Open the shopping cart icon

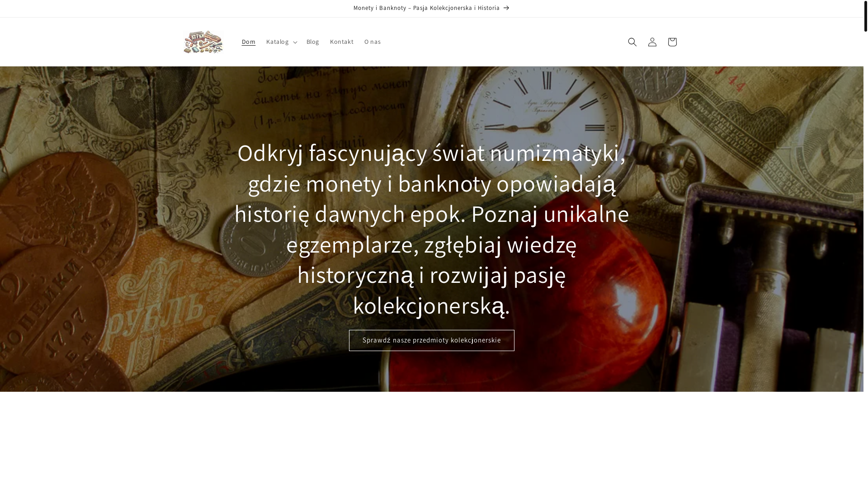tap(672, 42)
